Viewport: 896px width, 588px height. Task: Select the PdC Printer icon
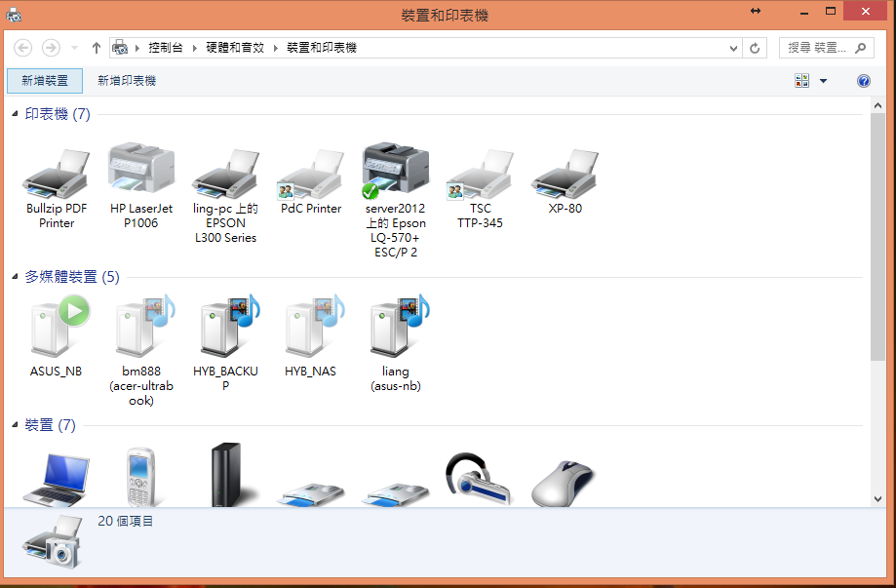[311, 174]
